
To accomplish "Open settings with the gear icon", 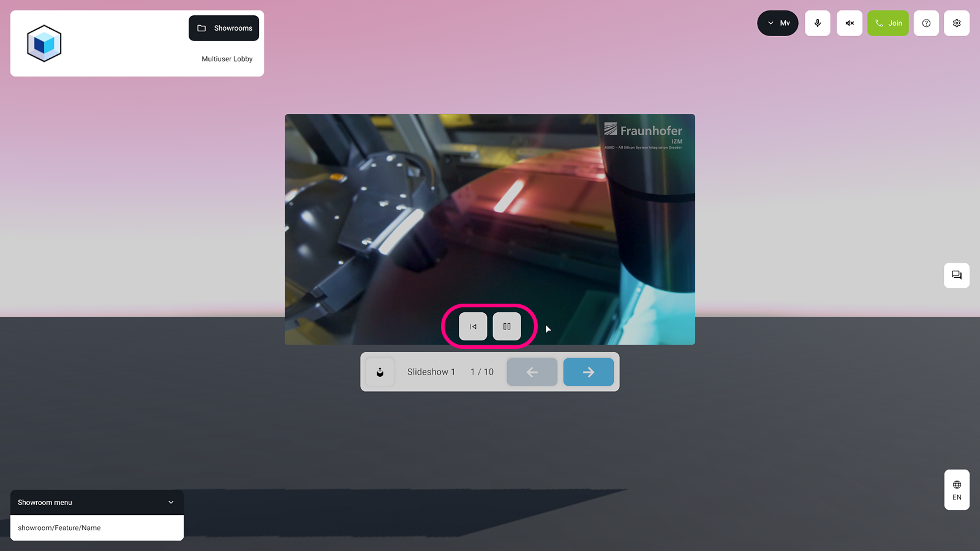I will click(956, 23).
